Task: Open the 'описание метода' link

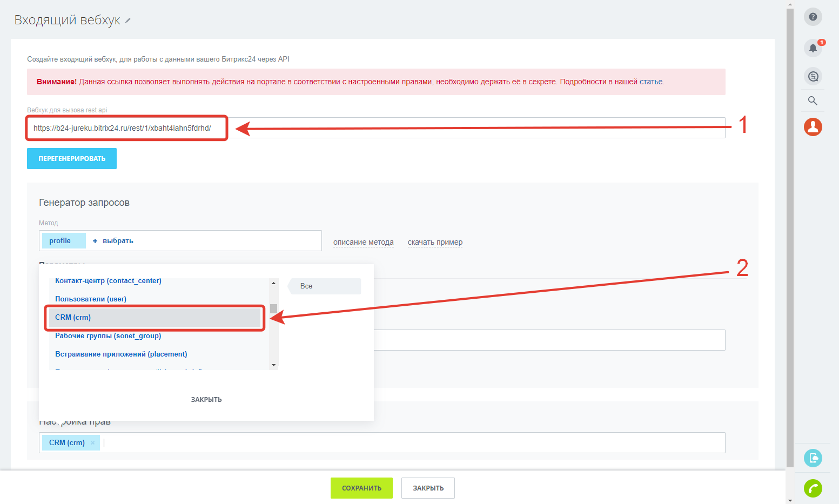Action: pyautogui.click(x=363, y=243)
